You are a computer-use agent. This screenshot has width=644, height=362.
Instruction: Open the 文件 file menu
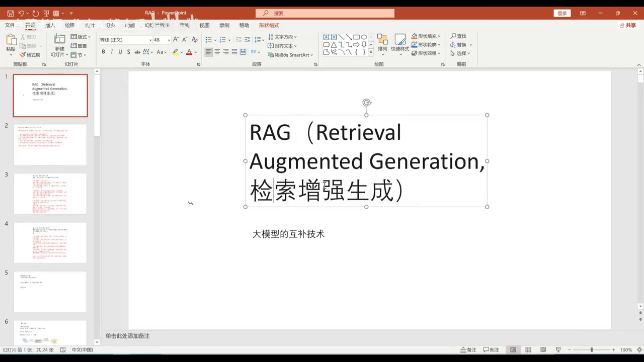pos(10,25)
